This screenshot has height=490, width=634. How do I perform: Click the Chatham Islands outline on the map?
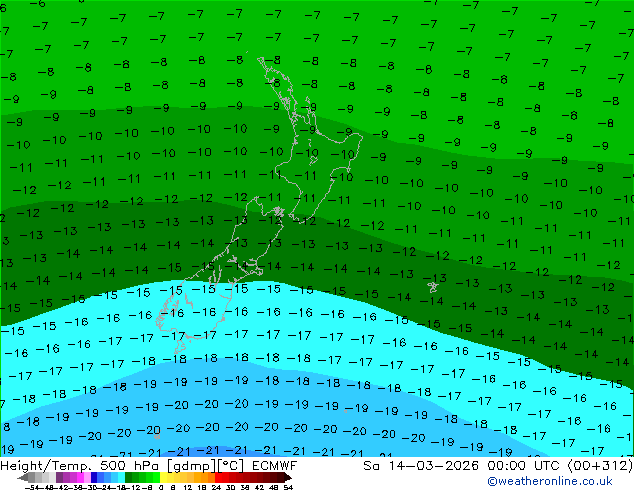point(433,287)
